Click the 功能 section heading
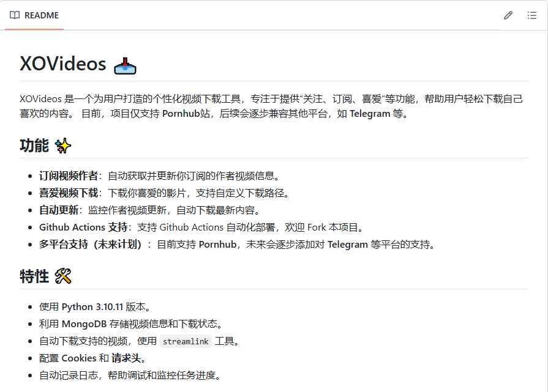Viewport: 548px width, 392px height. [32, 146]
